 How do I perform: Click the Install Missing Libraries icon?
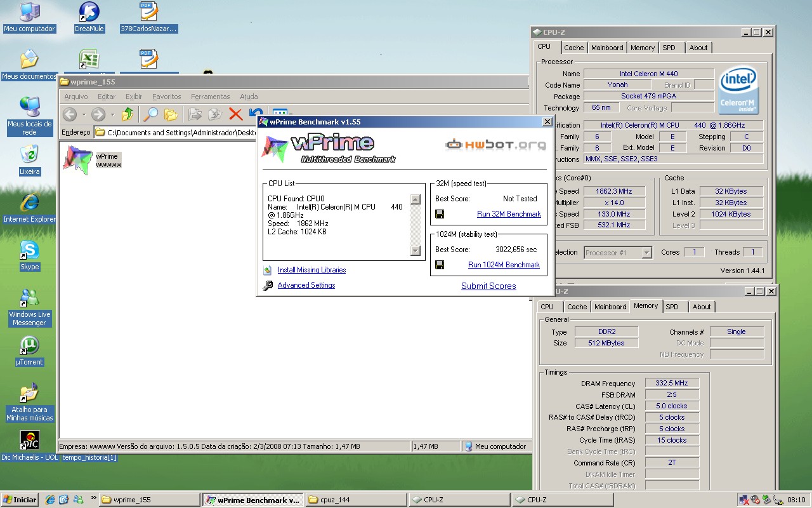click(x=268, y=270)
